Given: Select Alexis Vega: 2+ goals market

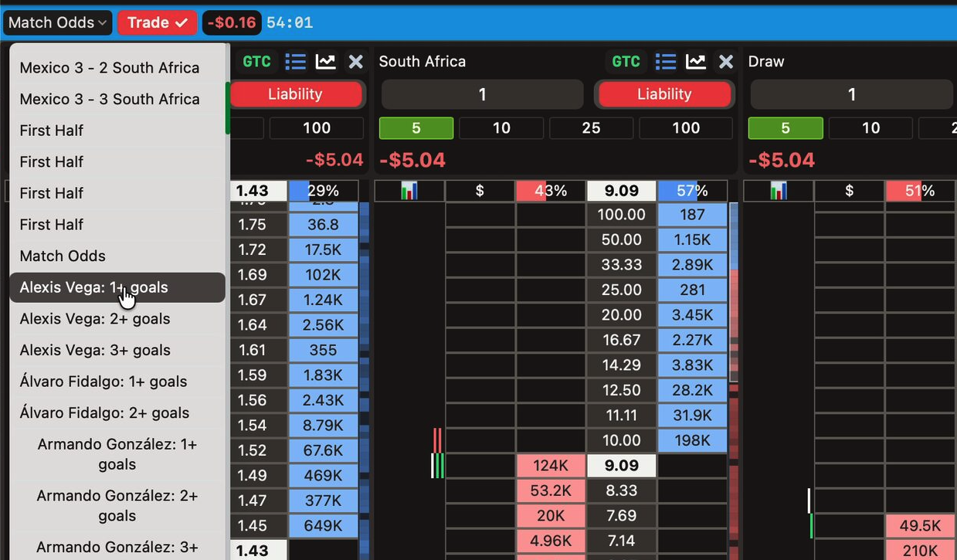Looking at the screenshot, I should tap(117, 318).
